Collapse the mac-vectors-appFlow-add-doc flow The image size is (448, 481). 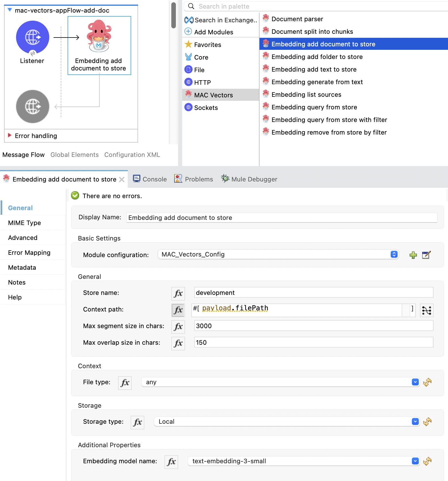tap(9, 10)
